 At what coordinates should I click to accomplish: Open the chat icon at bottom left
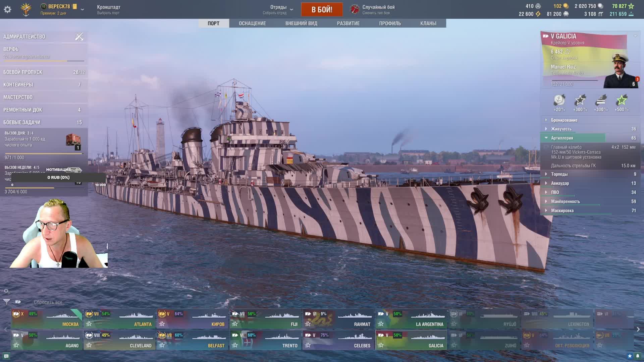point(6,356)
